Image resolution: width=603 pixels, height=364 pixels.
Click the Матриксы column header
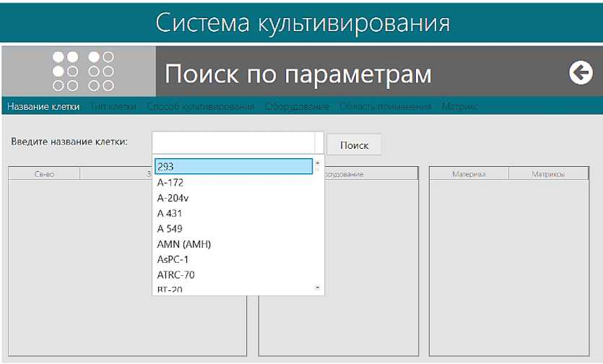[x=548, y=174]
